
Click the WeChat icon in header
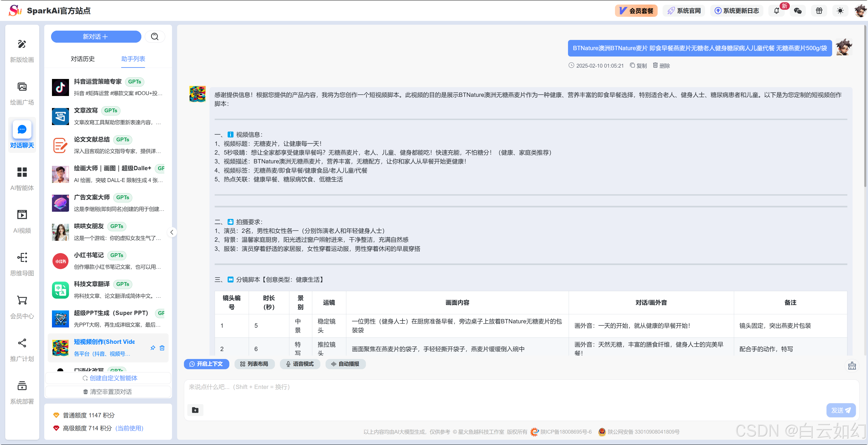pyautogui.click(x=798, y=11)
